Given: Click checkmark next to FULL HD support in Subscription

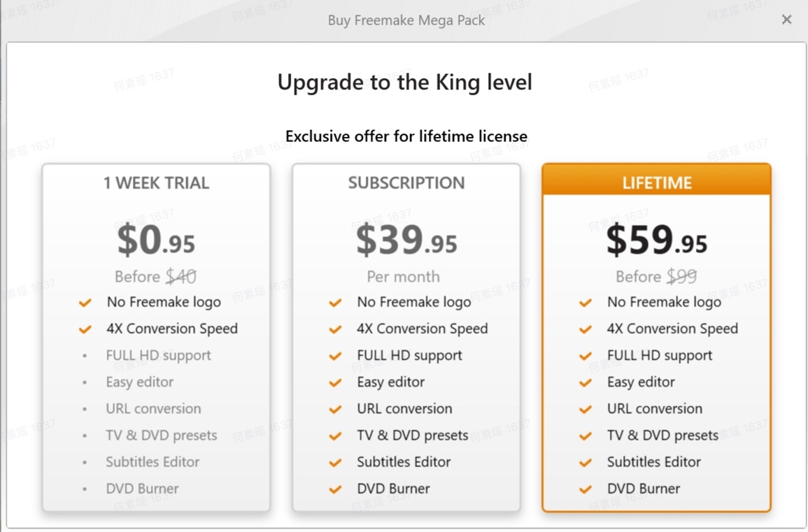Looking at the screenshot, I should coord(335,356).
